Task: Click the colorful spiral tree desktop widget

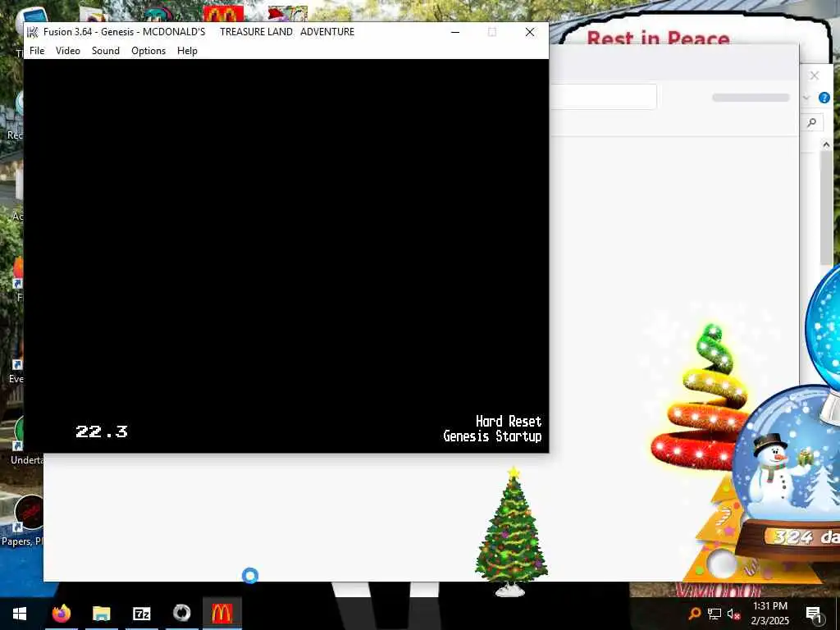Action: [x=702, y=398]
